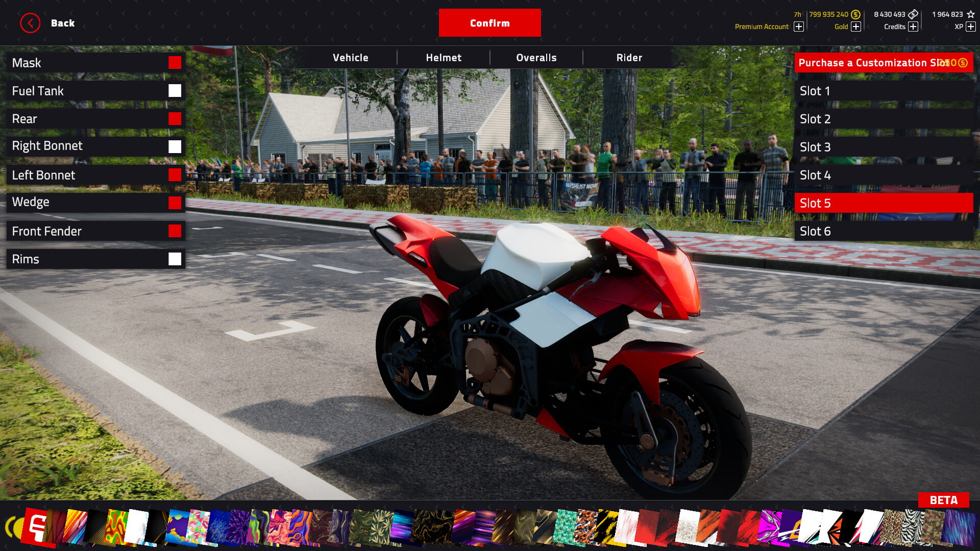Image resolution: width=980 pixels, height=551 pixels.
Task: Select the Helmet tab
Action: coord(444,57)
